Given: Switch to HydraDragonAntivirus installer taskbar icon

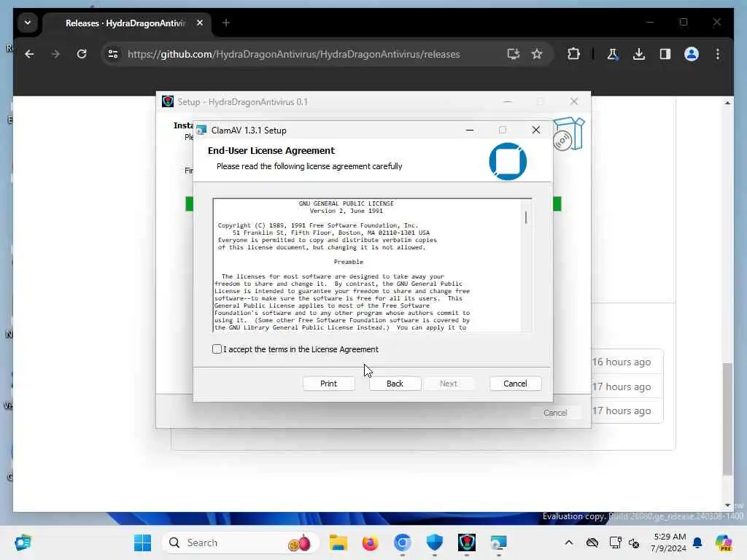Looking at the screenshot, I should (x=467, y=542).
